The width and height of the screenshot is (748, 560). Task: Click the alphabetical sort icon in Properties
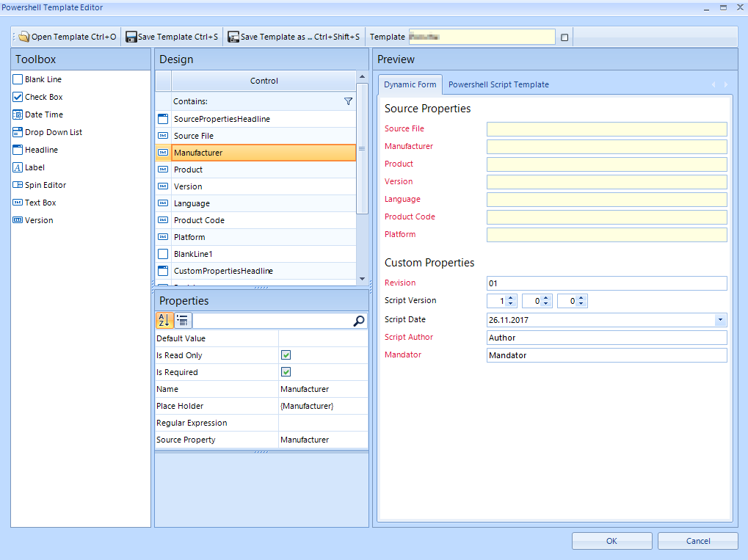click(164, 321)
